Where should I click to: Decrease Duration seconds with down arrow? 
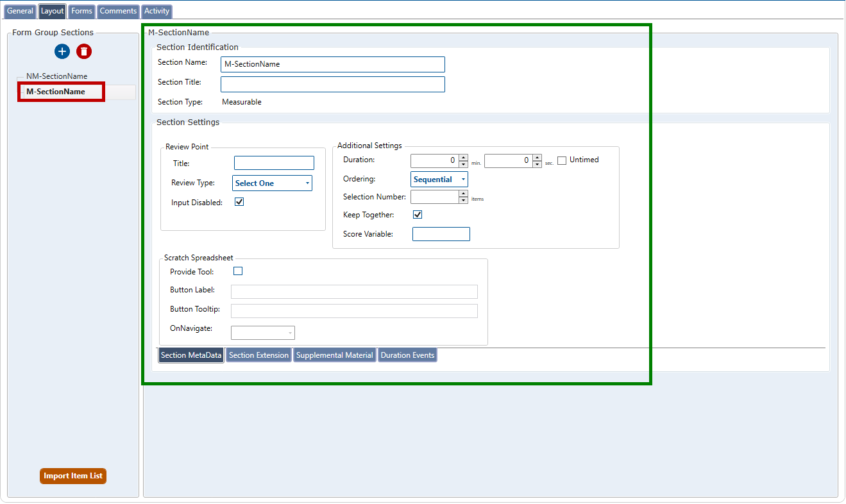point(537,165)
